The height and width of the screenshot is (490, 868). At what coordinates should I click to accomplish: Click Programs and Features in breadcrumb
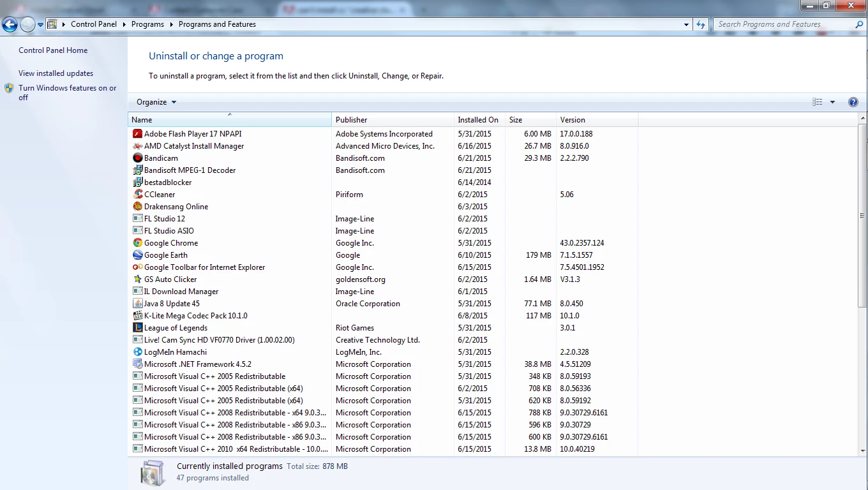(217, 24)
